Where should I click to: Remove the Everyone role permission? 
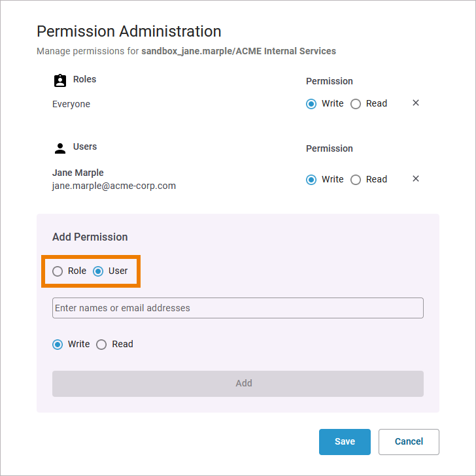coord(416,103)
